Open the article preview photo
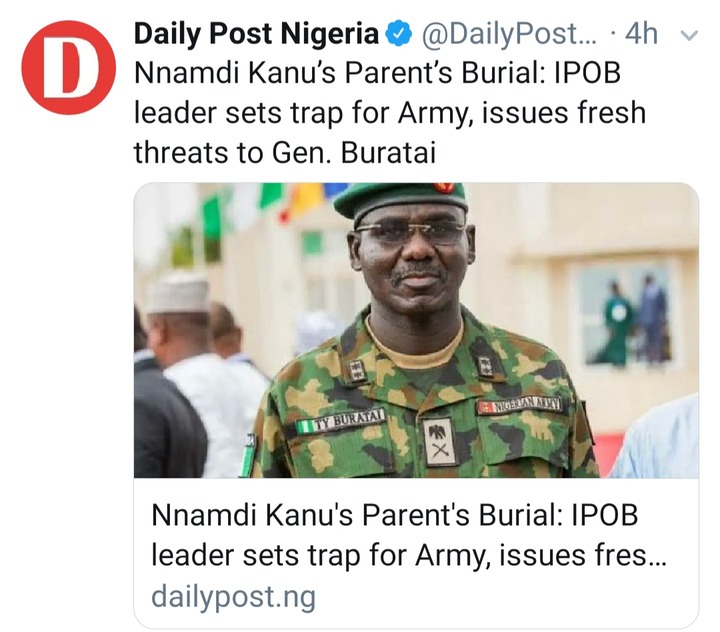The width and height of the screenshot is (720, 632). (416, 330)
